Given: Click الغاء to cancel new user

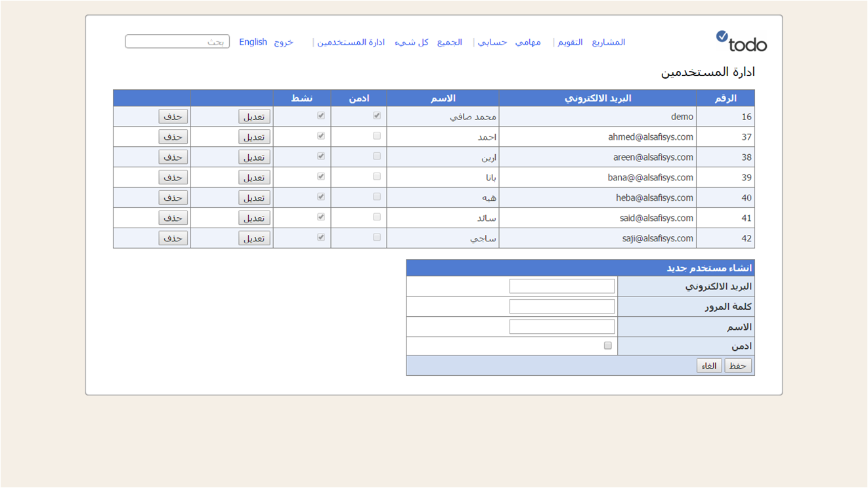Looking at the screenshot, I should click(x=709, y=365).
